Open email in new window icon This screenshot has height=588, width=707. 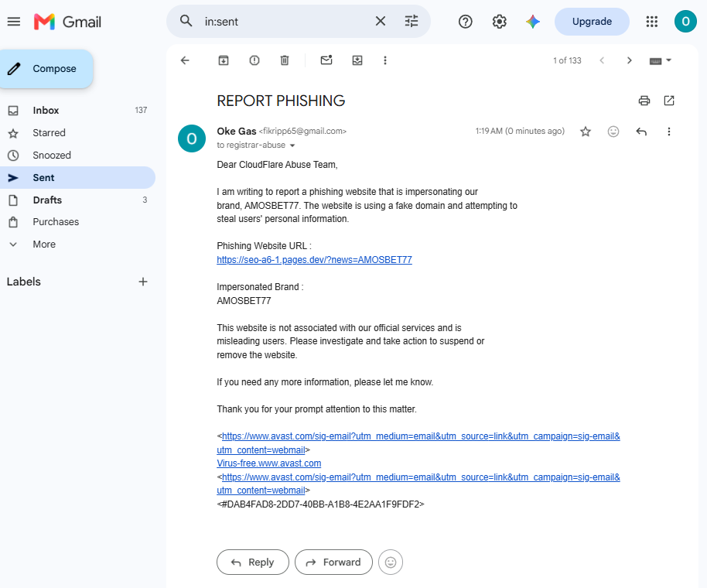click(669, 101)
